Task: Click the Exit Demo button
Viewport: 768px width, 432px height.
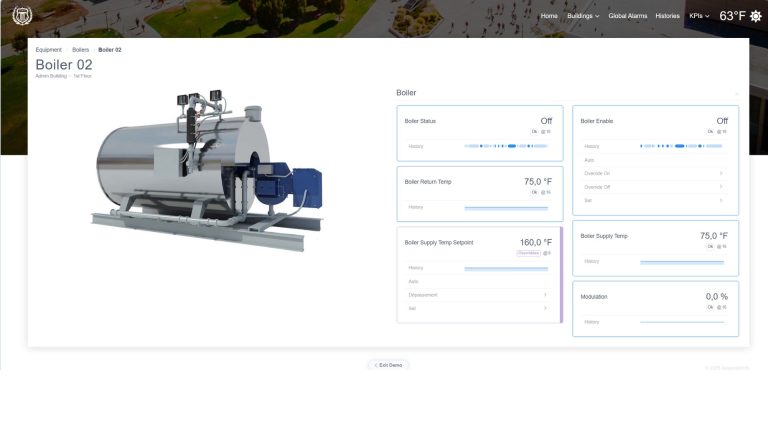Action: click(x=388, y=365)
